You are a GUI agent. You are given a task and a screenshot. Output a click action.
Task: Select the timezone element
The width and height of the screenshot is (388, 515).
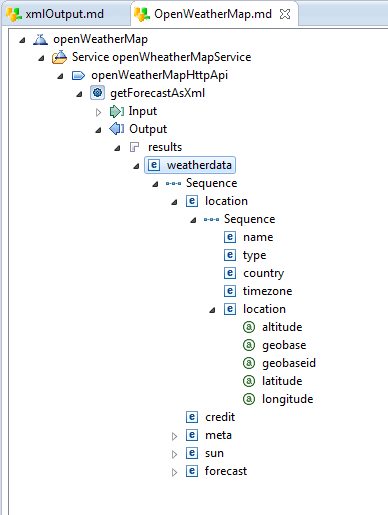click(267, 291)
